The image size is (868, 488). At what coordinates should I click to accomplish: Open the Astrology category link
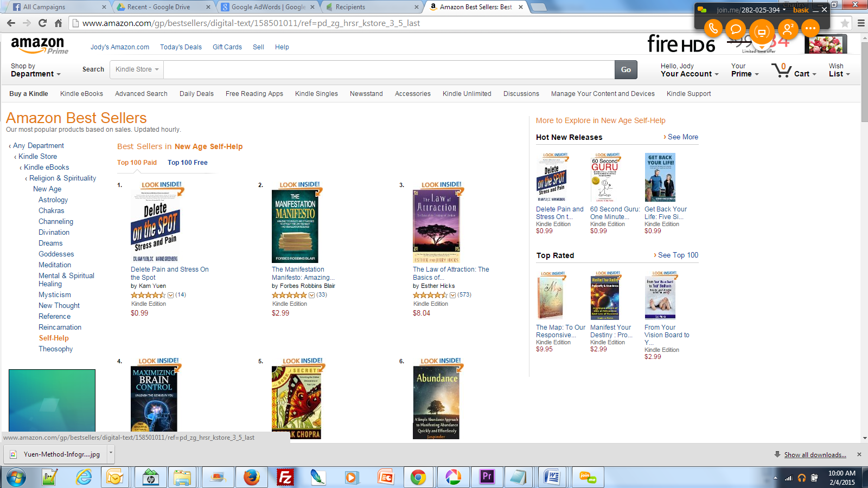coord(53,200)
